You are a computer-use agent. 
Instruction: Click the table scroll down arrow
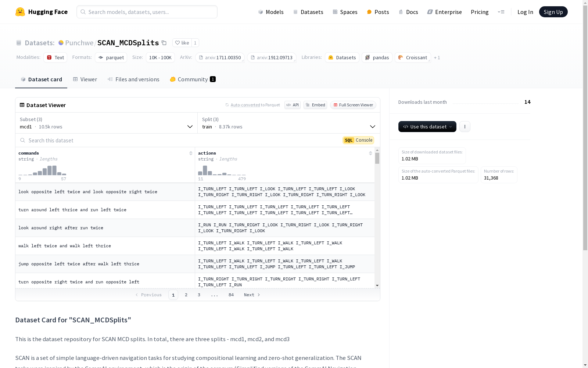tap(377, 286)
